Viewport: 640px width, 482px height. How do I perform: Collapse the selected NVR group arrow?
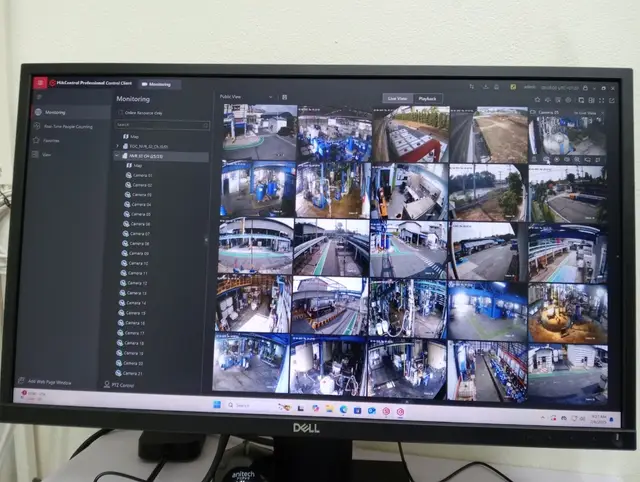(117, 156)
